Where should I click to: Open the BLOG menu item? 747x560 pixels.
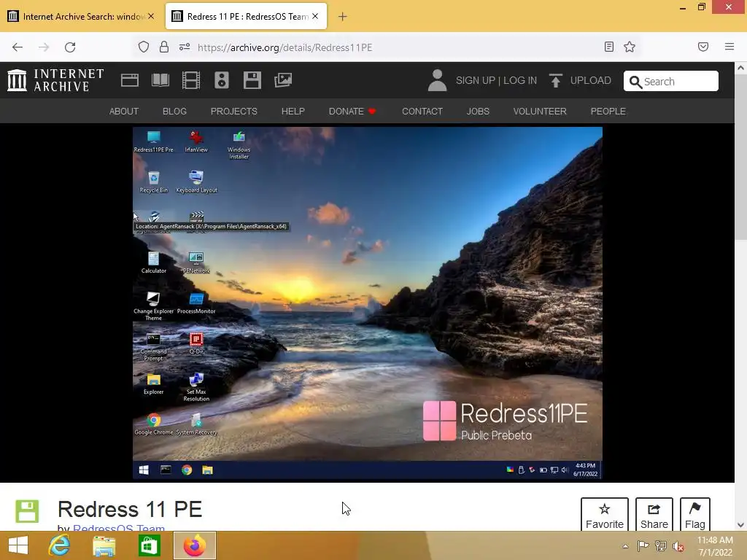[174, 111]
